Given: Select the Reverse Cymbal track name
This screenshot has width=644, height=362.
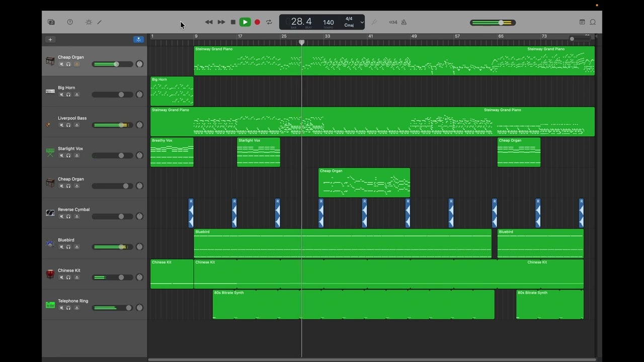Looking at the screenshot, I should 74,209.
